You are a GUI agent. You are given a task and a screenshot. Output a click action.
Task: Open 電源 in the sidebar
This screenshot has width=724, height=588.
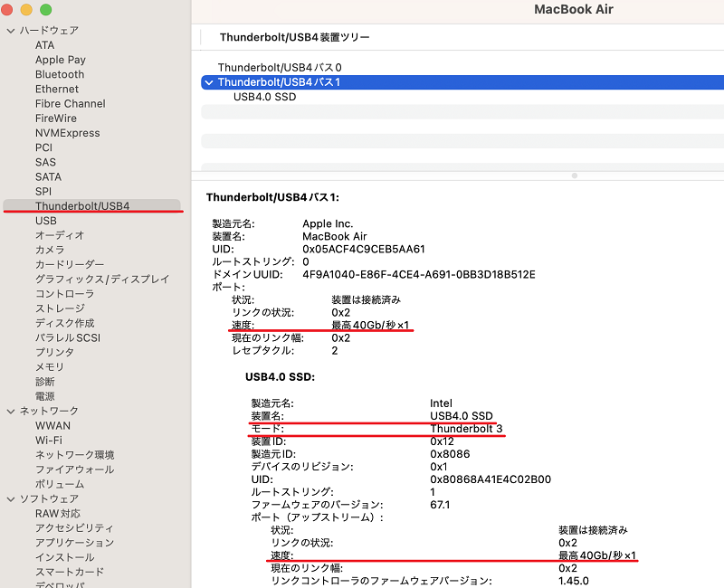click(x=44, y=396)
